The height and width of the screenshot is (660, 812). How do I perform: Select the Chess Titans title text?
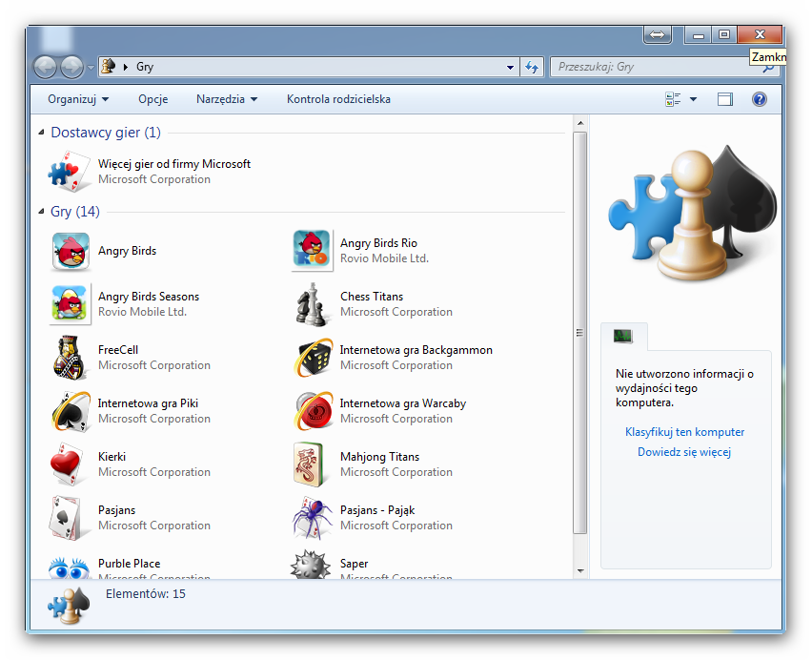pyautogui.click(x=372, y=297)
